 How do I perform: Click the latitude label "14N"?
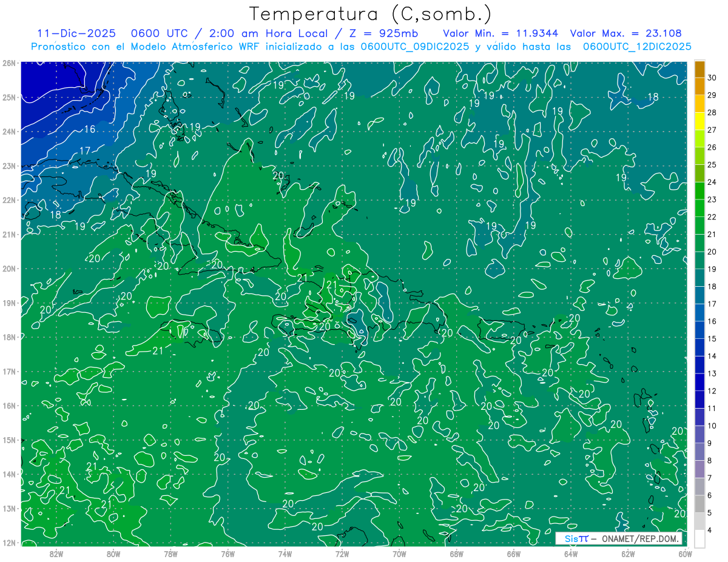pyautogui.click(x=8, y=474)
